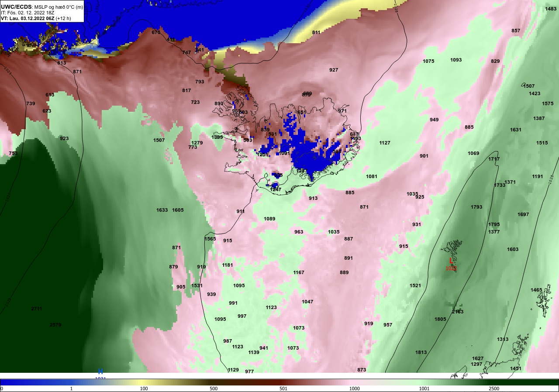Click the height value 1047
Viewport: 559px width, 392px height.
pos(307,302)
